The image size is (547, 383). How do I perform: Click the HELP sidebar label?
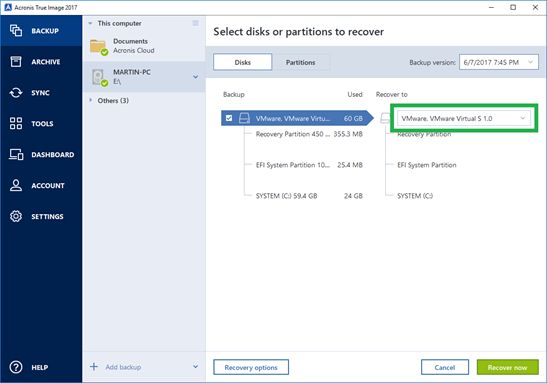[x=40, y=367]
